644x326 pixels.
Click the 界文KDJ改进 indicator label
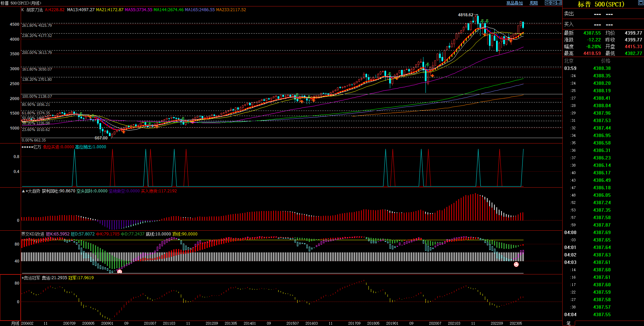pos(33,234)
